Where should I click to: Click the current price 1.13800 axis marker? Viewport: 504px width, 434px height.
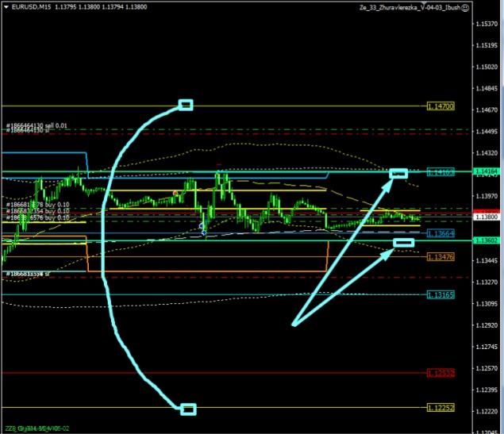486,217
